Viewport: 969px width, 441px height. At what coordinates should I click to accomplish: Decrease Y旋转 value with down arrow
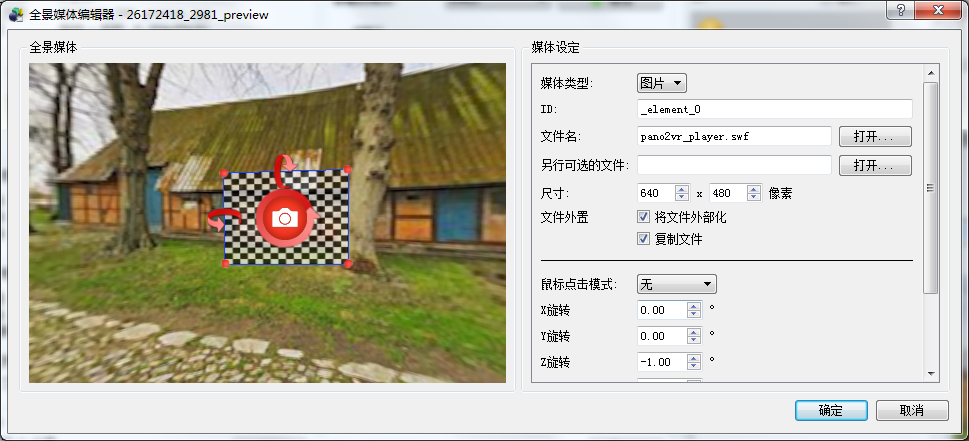[695, 340]
